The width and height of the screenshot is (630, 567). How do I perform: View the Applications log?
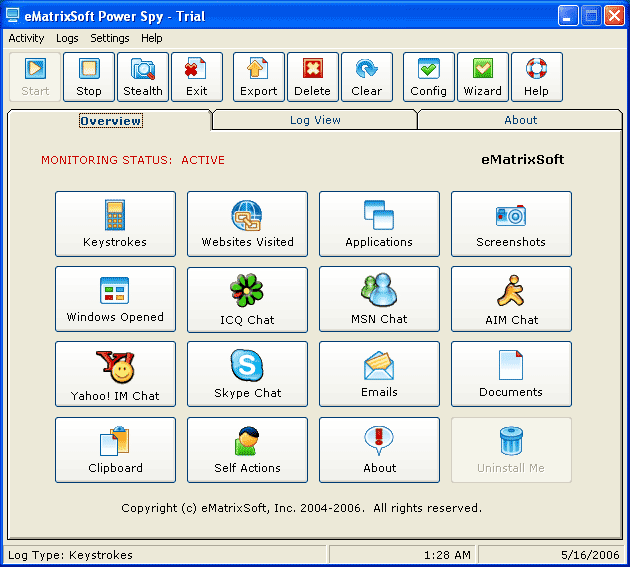379,224
